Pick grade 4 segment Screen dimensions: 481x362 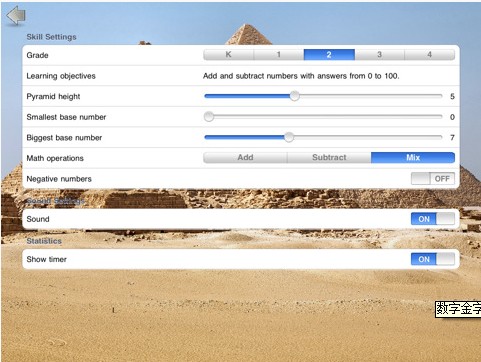point(430,55)
